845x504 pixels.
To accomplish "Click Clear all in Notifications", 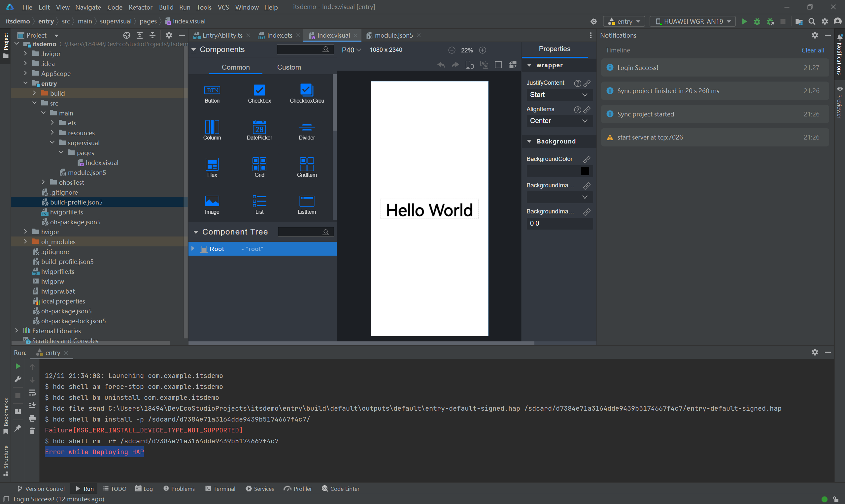I will [813, 50].
